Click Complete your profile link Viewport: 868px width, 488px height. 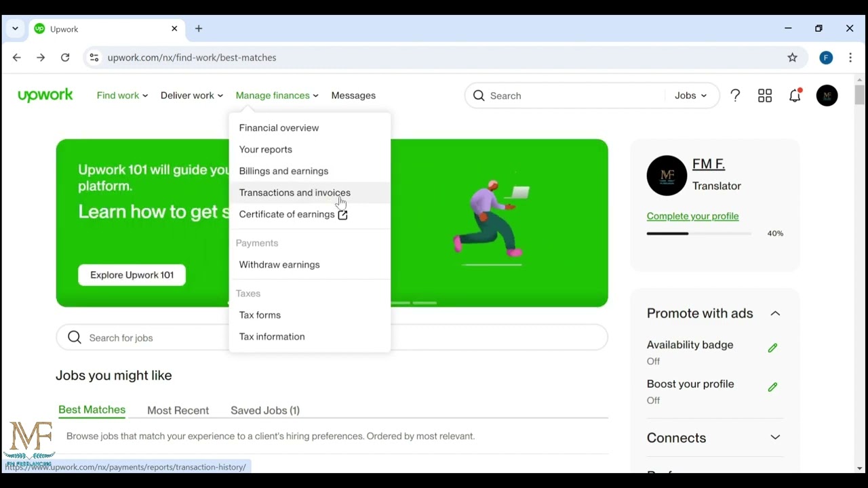pos(692,216)
